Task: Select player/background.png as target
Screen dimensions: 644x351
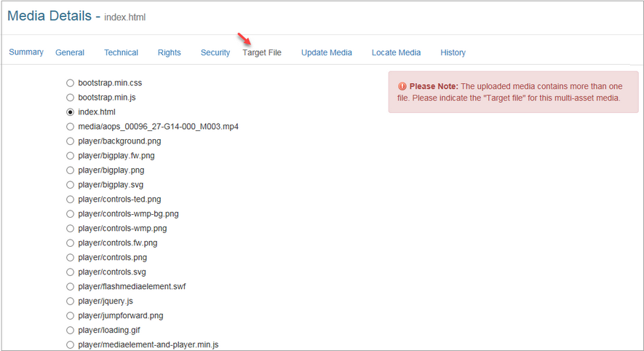Action: coord(71,141)
